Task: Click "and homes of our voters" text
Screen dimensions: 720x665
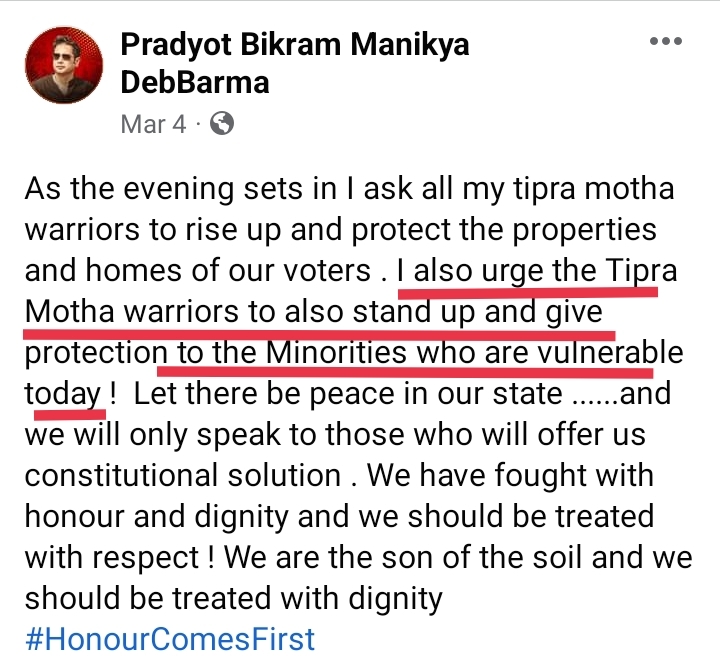Action: click(197, 271)
